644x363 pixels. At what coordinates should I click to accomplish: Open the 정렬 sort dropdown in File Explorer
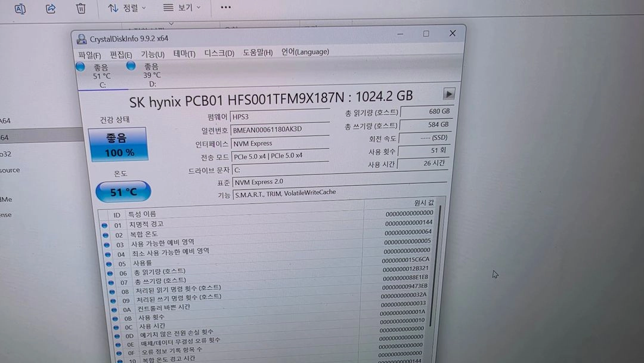coord(127,8)
